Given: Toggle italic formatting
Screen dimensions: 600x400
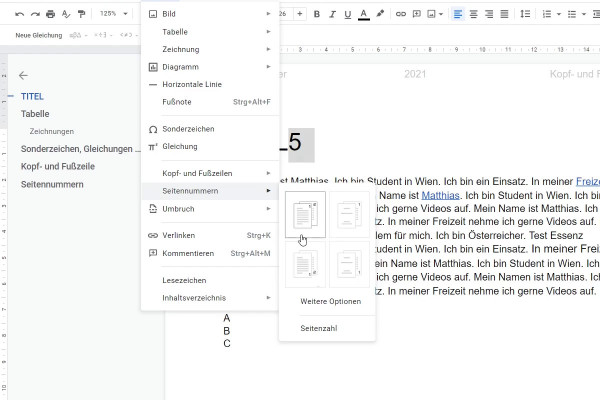Looking at the screenshot, I should point(332,14).
